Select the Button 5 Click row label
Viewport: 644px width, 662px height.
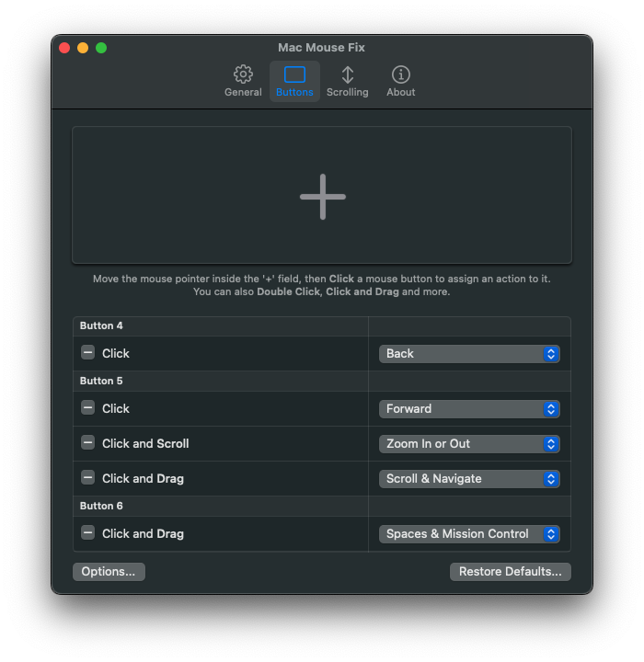[x=116, y=408]
